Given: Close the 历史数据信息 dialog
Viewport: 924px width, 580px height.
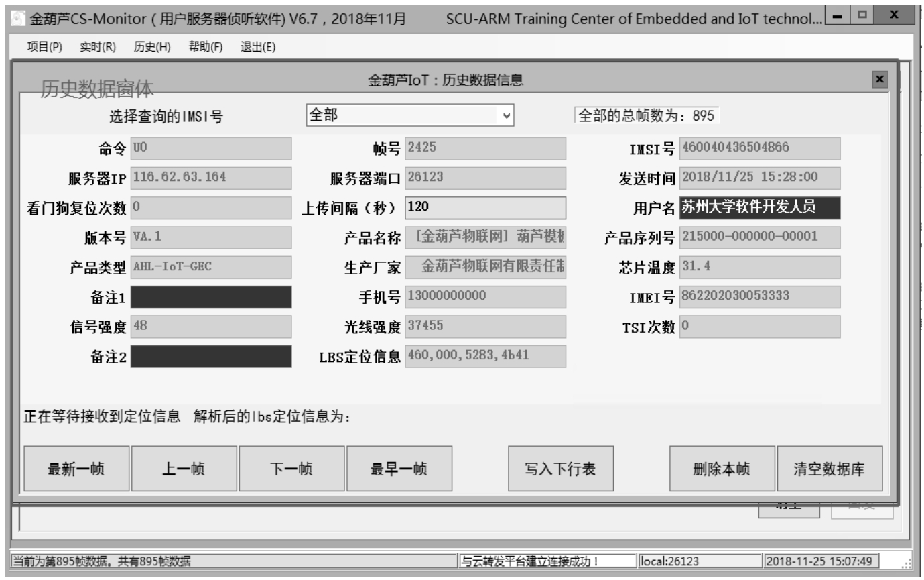Looking at the screenshot, I should coord(880,80).
